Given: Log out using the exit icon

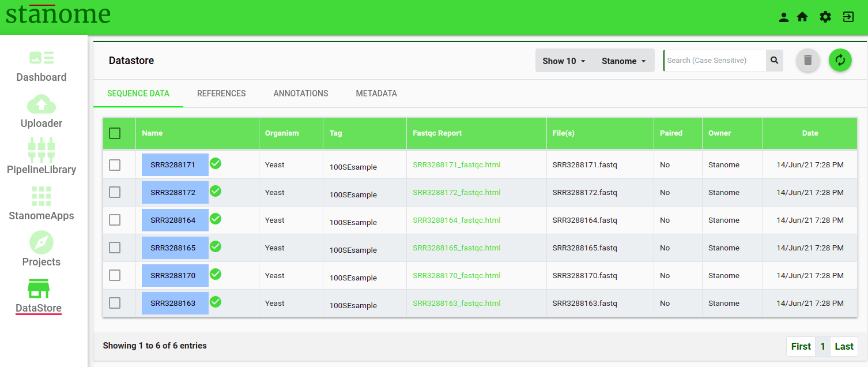Looking at the screenshot, I should [x=848, y=17].
